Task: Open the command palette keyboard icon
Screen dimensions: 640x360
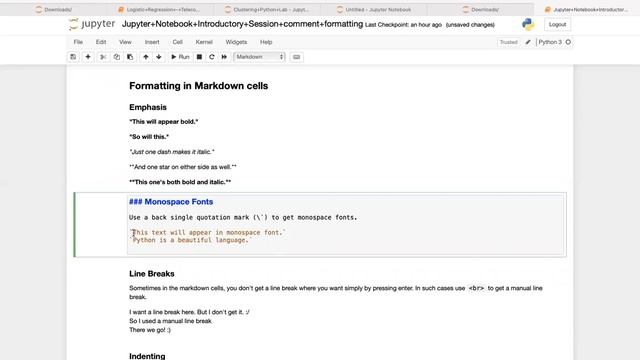Action: [x=297, y=57]
